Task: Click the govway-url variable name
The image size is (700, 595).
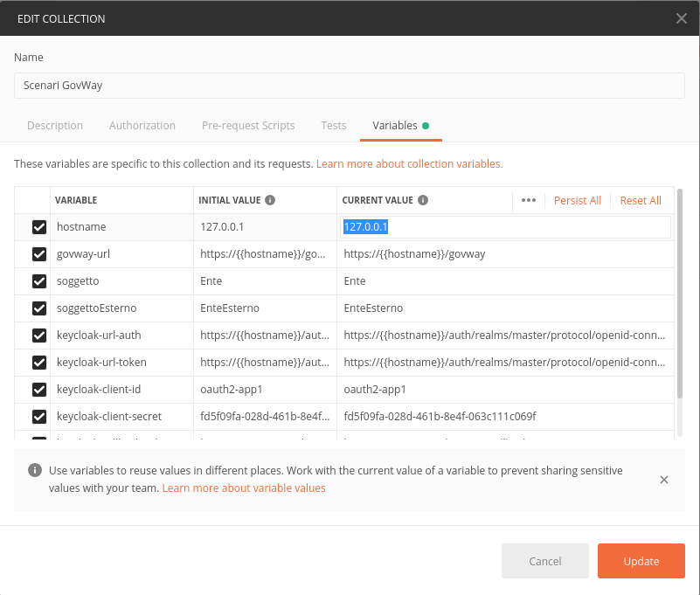Action: 83,254
